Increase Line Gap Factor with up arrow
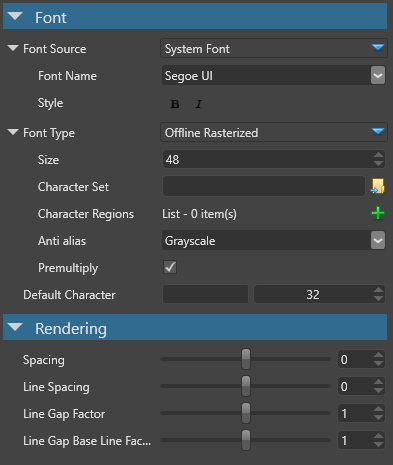Screen dimensions: 393x465 tap(378, 409)
